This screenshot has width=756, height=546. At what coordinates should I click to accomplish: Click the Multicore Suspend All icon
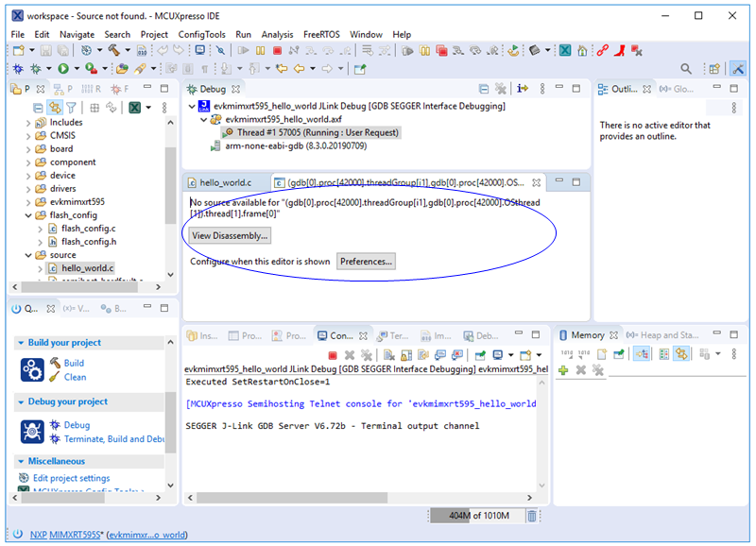coord(424,51)
